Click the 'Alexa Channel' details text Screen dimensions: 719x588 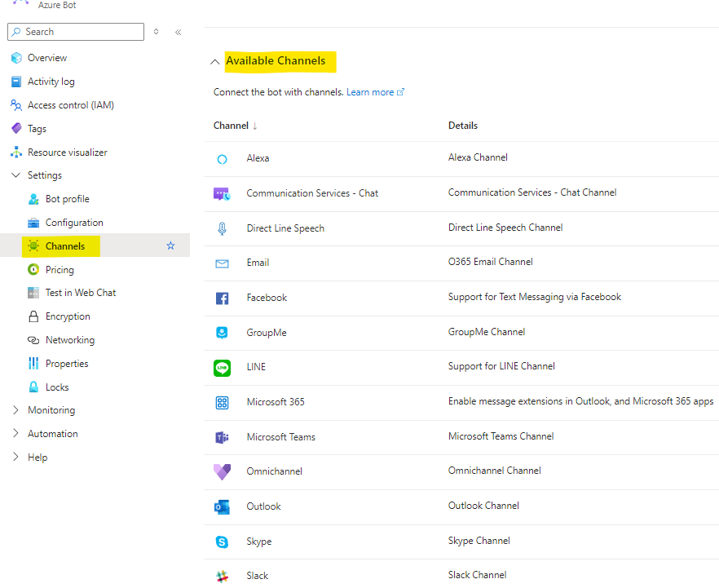point(478,157)
